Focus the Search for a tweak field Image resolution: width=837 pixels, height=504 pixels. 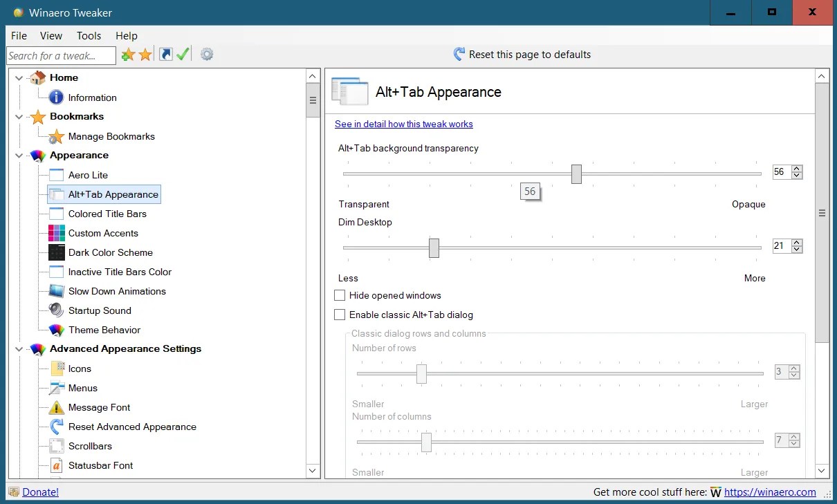61,55
